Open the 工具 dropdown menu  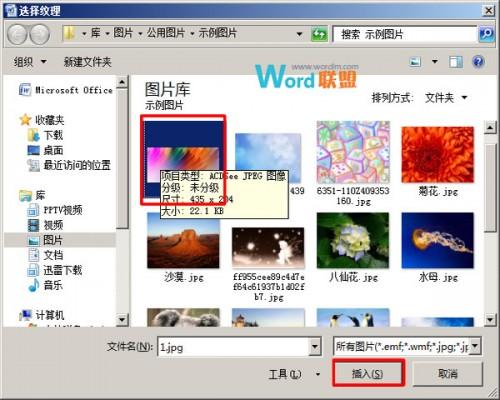[x=294, y=374]
